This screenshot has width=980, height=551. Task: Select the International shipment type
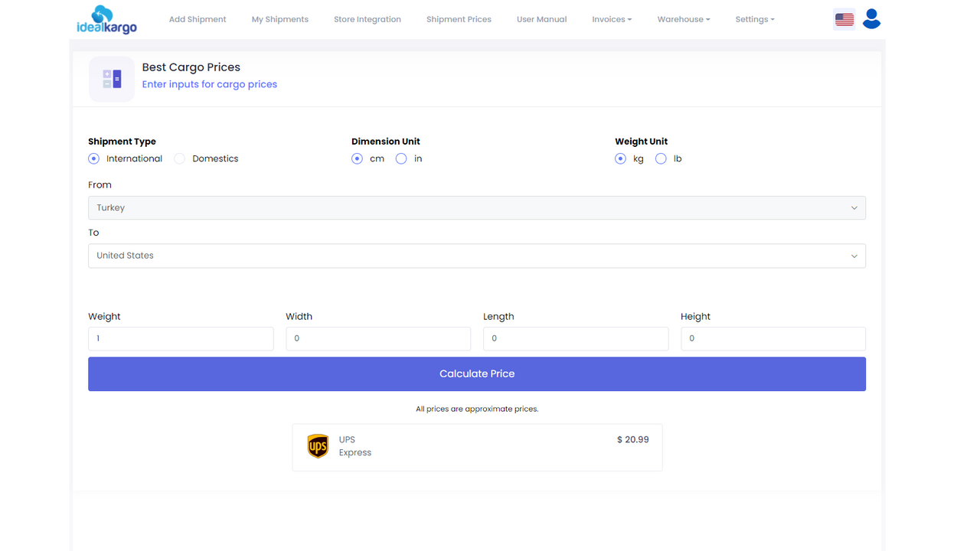tap(93, 158)
